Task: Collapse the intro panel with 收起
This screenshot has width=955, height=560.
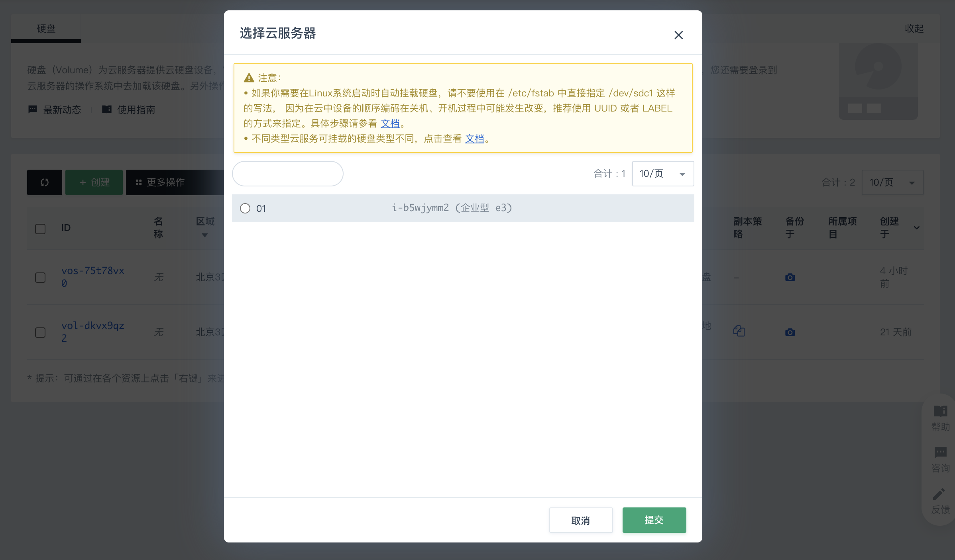Action: [x=914, y=29]
